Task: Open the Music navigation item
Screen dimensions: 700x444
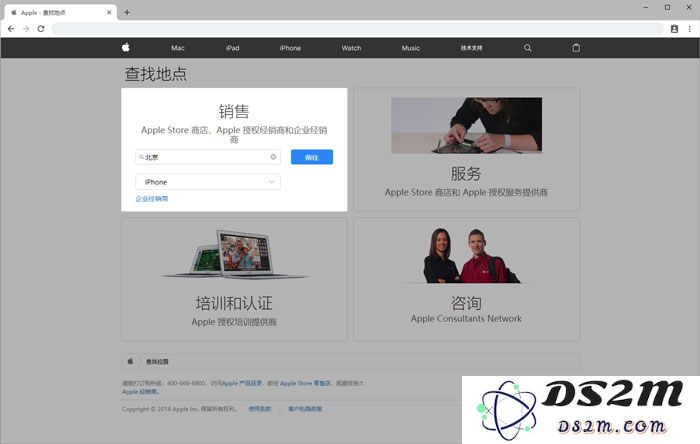Action: pyautogui.click(x=411, y=48)
